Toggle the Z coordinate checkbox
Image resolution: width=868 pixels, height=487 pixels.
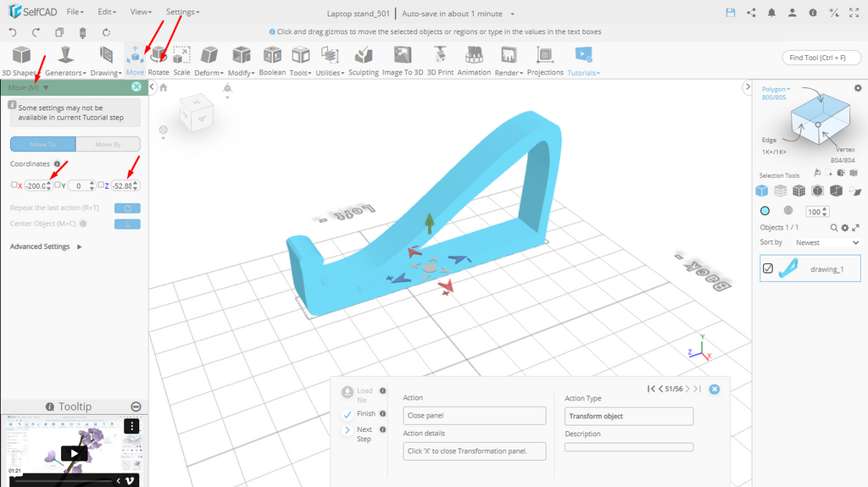point(100,185)
